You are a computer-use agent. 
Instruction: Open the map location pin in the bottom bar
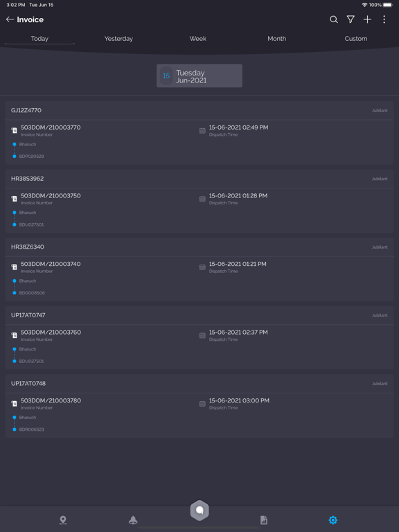click(63, 520)
